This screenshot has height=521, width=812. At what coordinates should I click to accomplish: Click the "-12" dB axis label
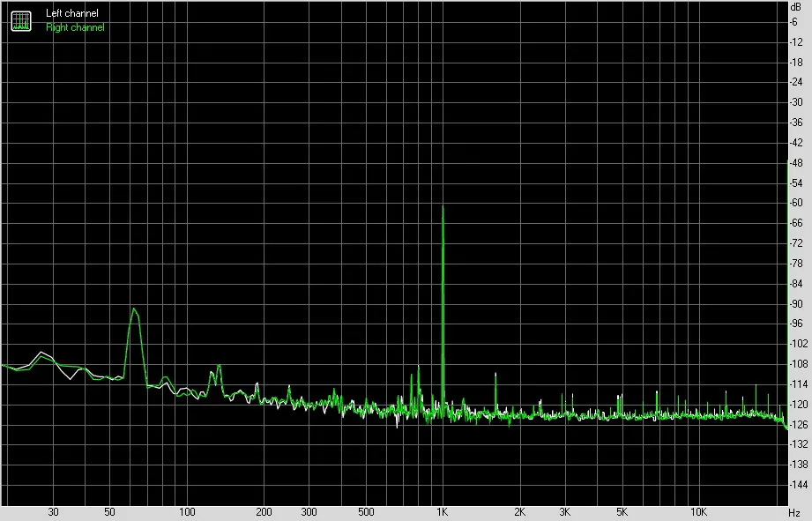point(796,42)
